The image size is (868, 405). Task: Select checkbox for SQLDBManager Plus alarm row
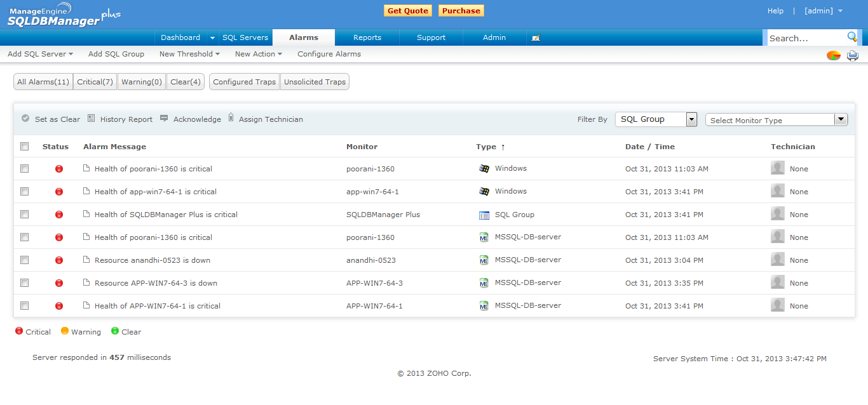click(25, 215)
